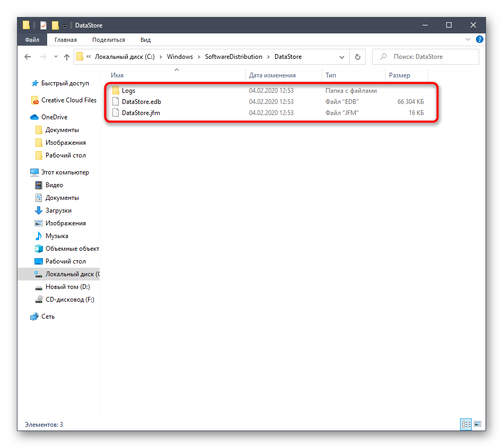
Task: Expand the ribbon using chevron arrow
Action: (x=468, y=40)
